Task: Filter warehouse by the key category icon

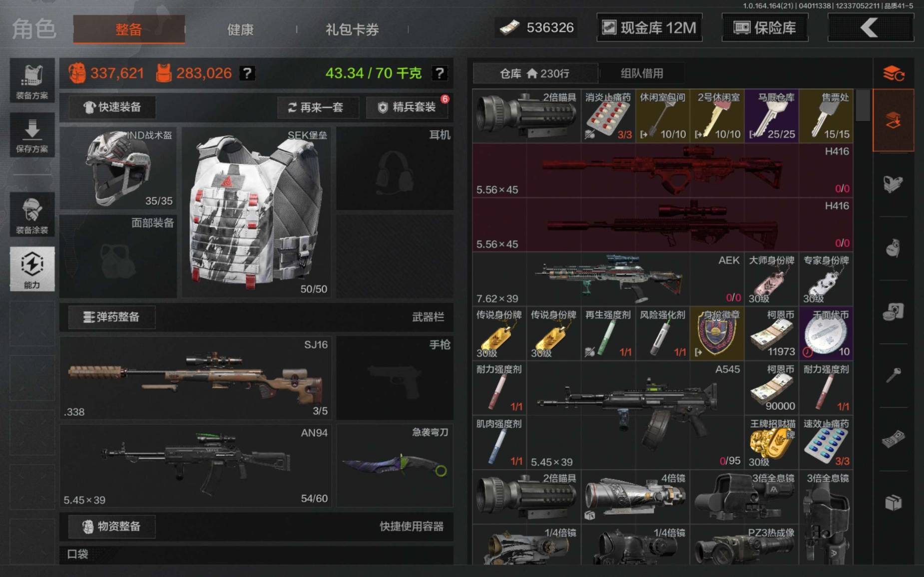Action: click(x=894, y=375)
